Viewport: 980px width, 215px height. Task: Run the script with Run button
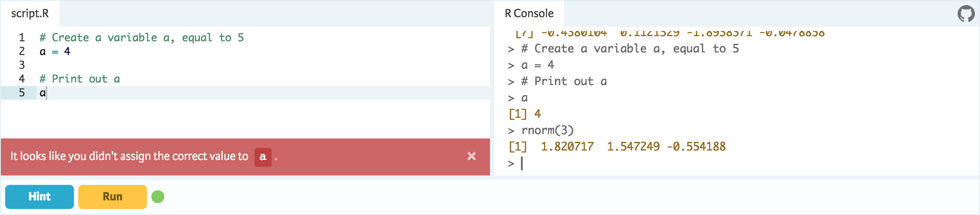click(x=112, y=197)
